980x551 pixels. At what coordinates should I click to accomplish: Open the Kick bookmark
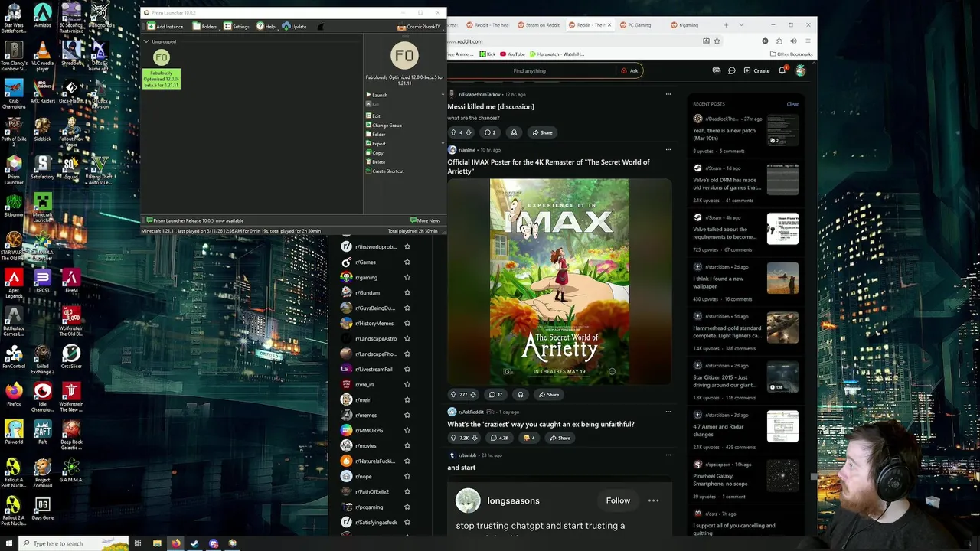point(488,54)
